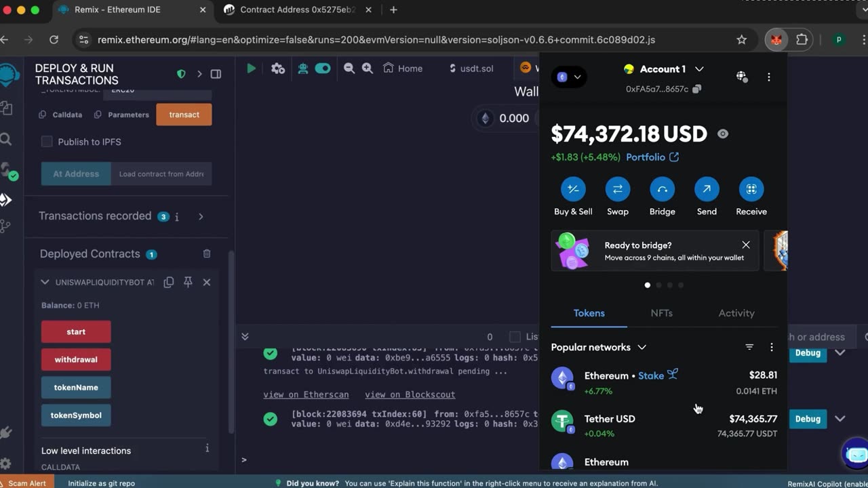This screenshot has width=868, height=488.
Task: Open the usdt.sol editor tab
Action: tap(472, 68)
